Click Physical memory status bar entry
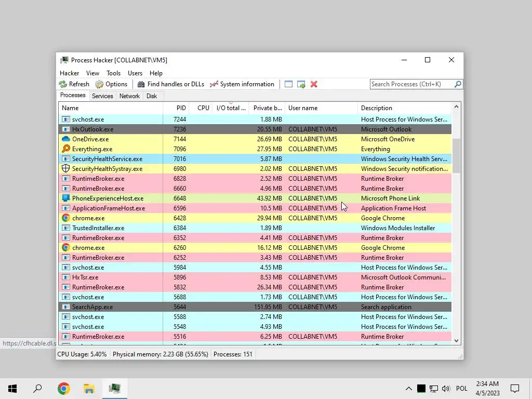532x399 pixels. (160, 354)
